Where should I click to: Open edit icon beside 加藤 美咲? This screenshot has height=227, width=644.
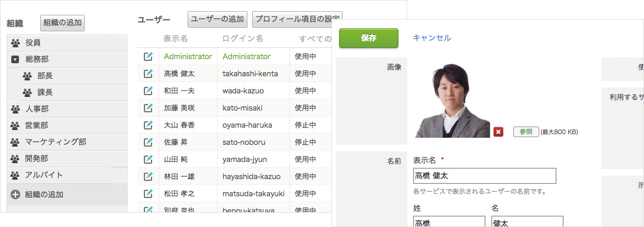148,108
